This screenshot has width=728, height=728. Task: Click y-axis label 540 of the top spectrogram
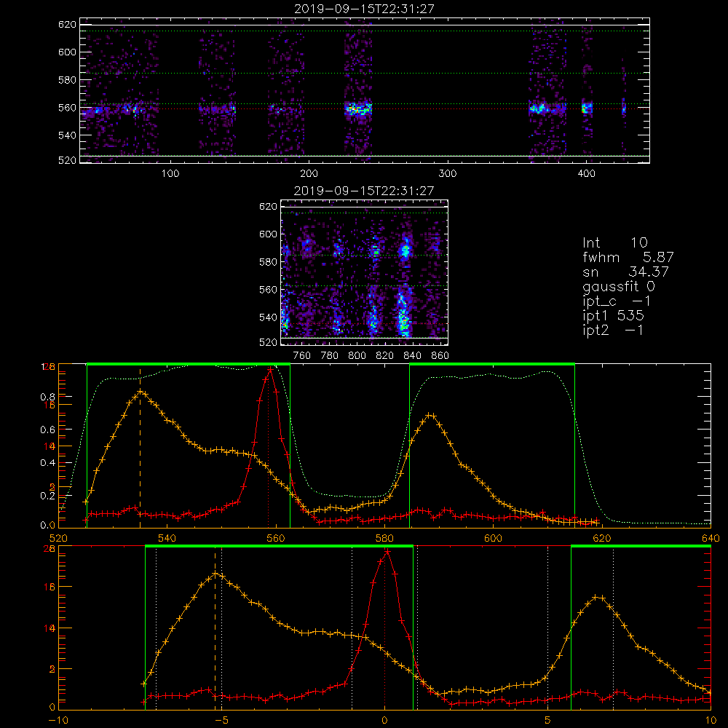pos(67,135)
